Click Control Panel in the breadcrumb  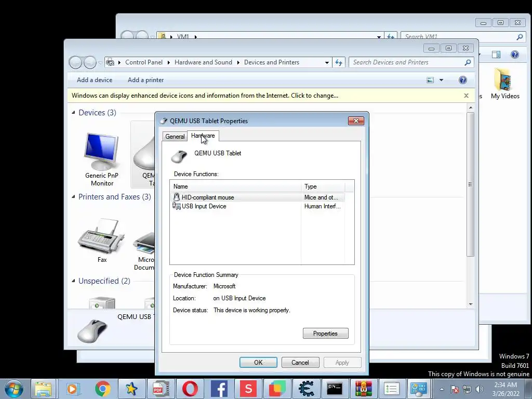point(144,62)
